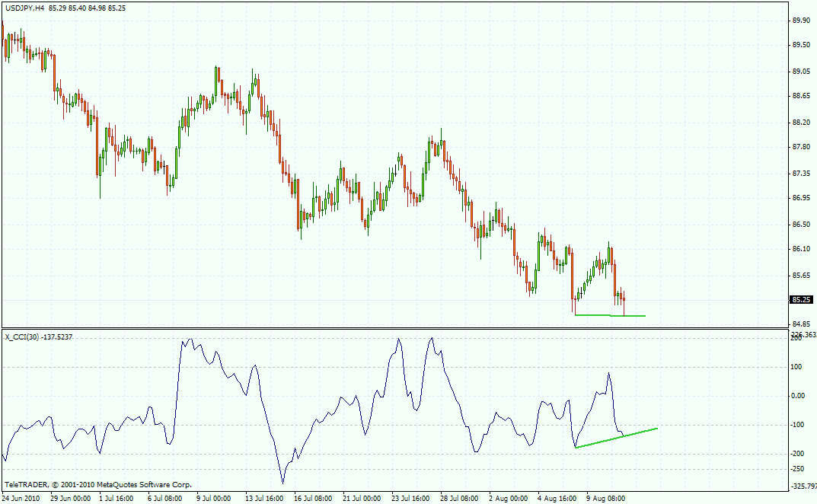The height and width of the screenshot is (504, 817).
Task: Click the -325.797 CCI scale minimum label
Action: [802, 486]
